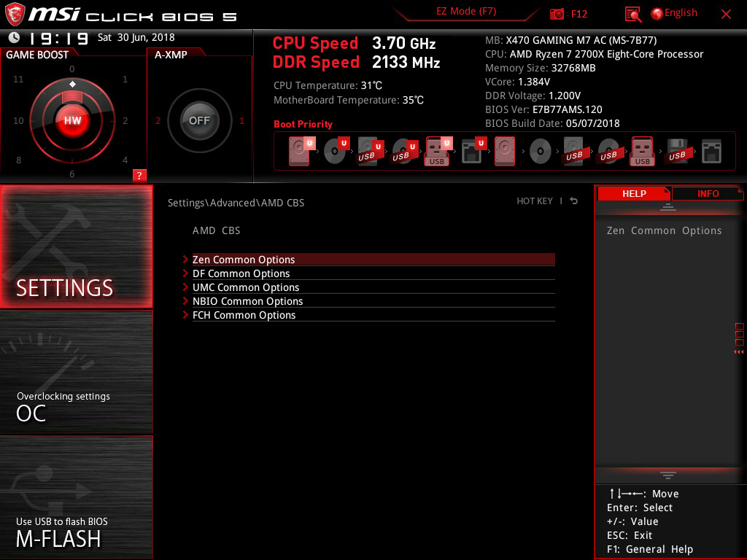Exit BIOS with the red X
This screenshot has height=560, width=747.
tap(726, 15)
